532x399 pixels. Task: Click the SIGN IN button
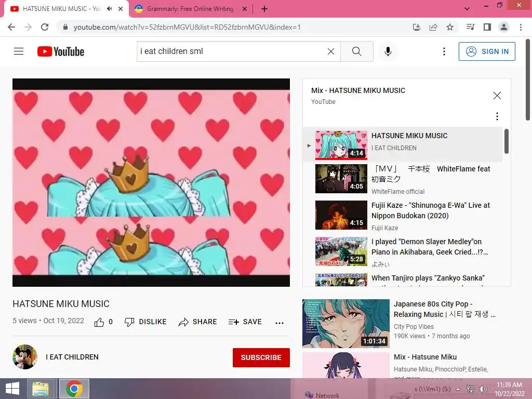tap(487, 51)
